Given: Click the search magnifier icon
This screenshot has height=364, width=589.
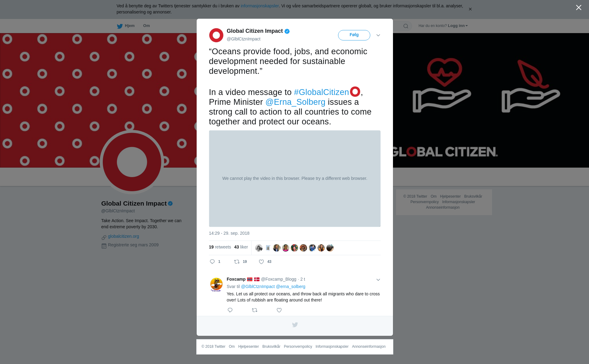Looking at the screenshot, I should (x=406, y=26).
